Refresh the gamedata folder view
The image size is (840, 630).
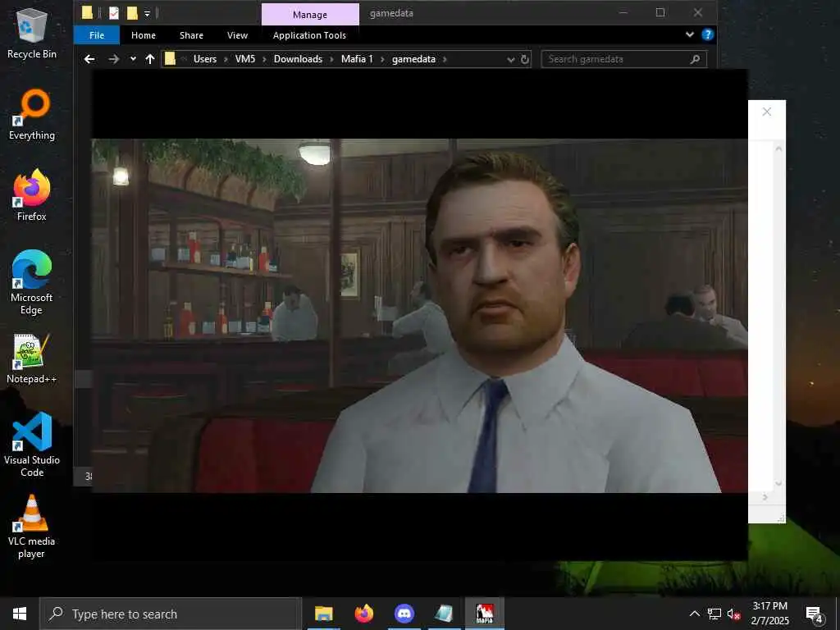coord(525,59)
